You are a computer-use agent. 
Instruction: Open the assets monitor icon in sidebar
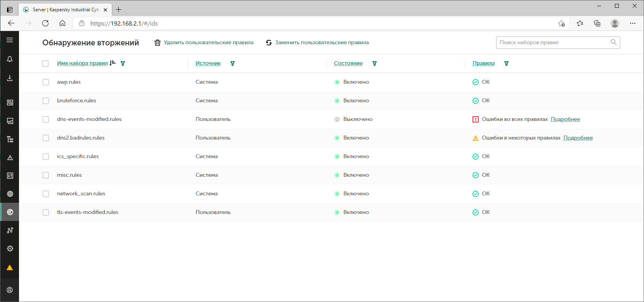tap(10, 121)
